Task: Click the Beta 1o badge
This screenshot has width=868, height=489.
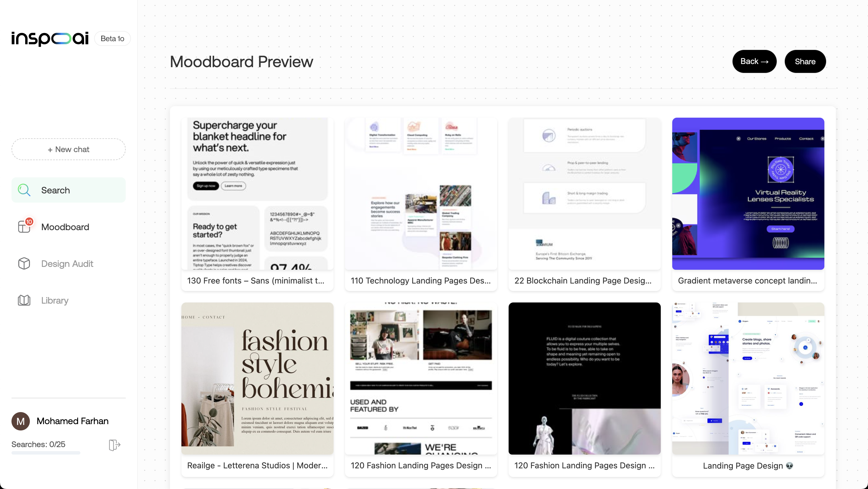Action: pyautogui.click(x=112, y=38)
